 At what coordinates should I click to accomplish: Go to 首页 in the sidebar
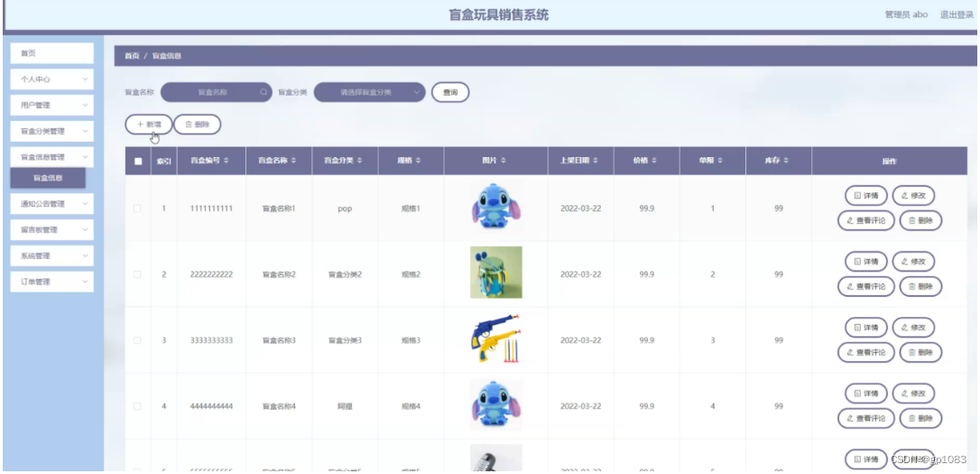click(51, 53)
